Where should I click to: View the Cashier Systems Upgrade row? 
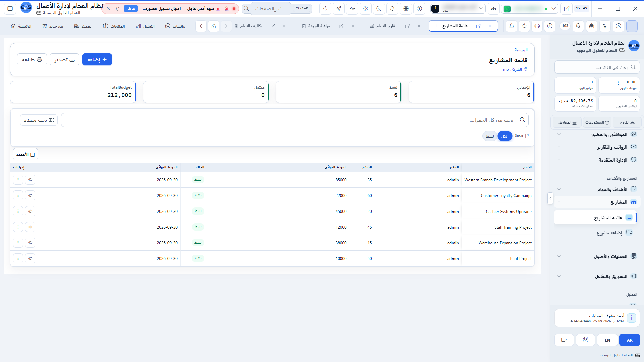coord(30,212)
